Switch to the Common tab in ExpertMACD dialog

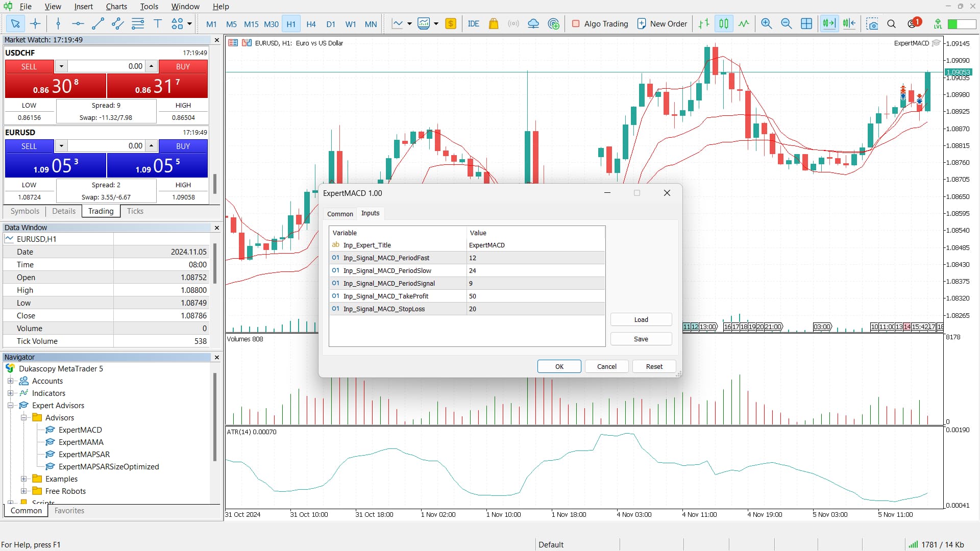pos(340,214)
